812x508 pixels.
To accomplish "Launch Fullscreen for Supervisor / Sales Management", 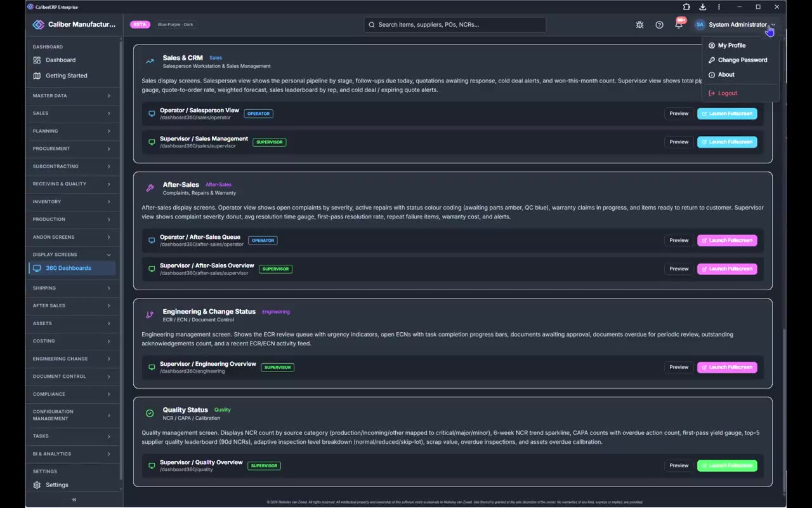I will pos(727,142).
